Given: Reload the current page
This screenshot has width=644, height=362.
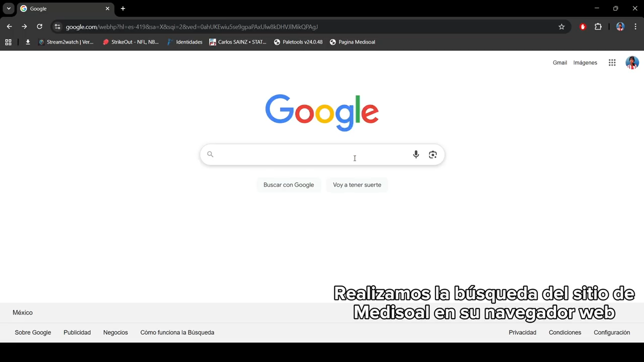Looking at the screenshot, I should pos(39,27).
